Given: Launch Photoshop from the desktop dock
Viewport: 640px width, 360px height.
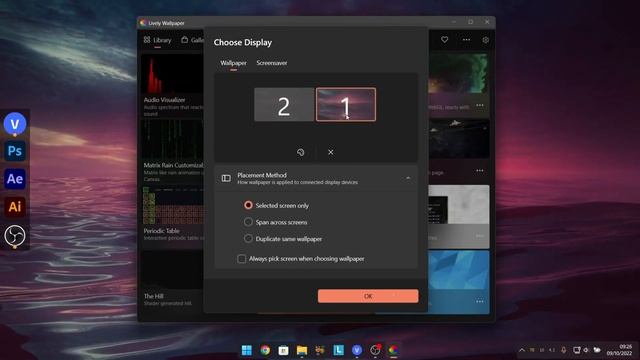Looking at the screenshot, I should pyautogui.click(x=15, y=151).
